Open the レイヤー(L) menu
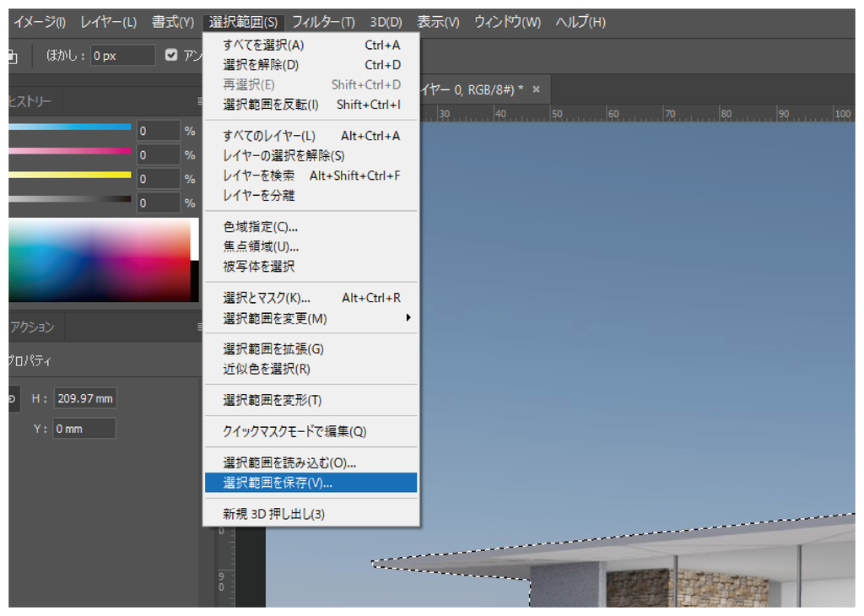 click(109, 22)
